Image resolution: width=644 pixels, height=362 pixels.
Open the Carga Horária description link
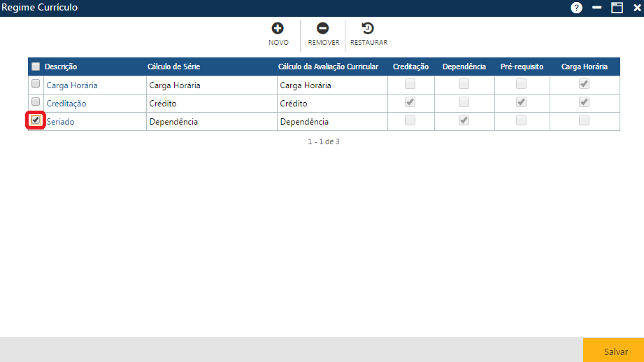(72, 85)
